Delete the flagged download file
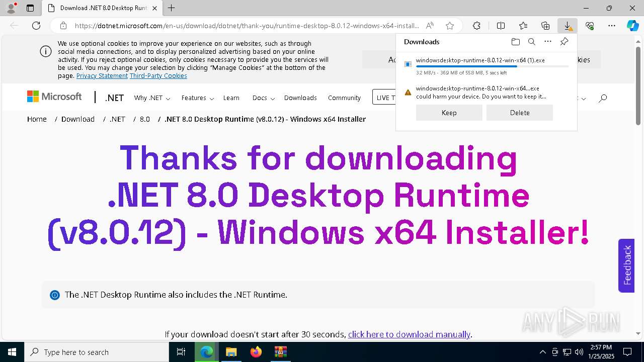 click(x=519, y=113)
